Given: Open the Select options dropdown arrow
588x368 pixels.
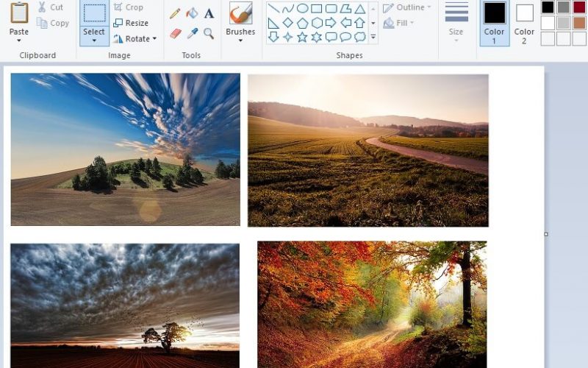Looking at the screenshot, I should [x=94, y=40].
